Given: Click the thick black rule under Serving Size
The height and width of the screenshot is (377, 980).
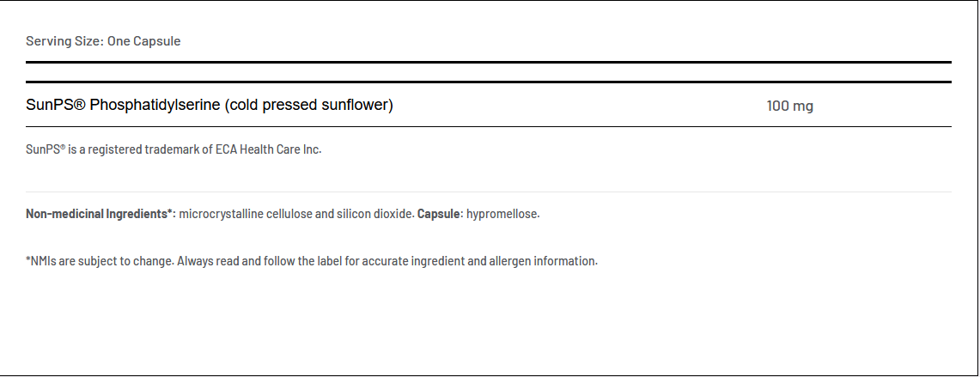Looking at the screenshot, I should click(x=489, y=62).
